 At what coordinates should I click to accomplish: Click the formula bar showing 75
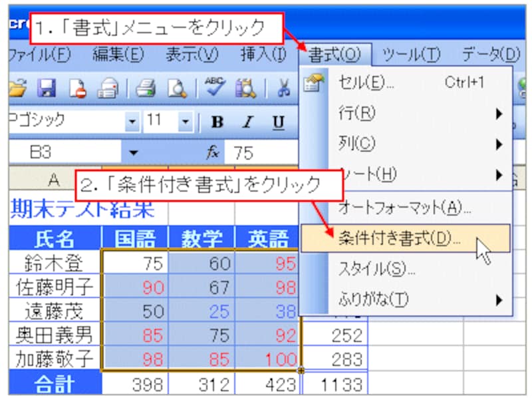click(x=261, y=153)
